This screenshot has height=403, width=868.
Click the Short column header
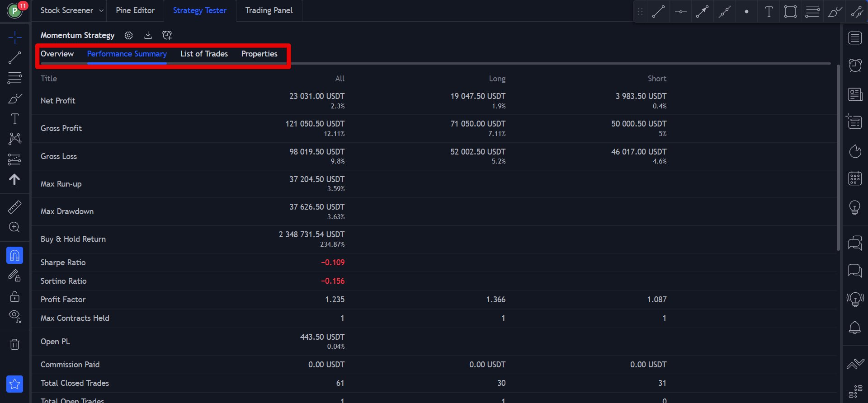[x=657, y=79]
